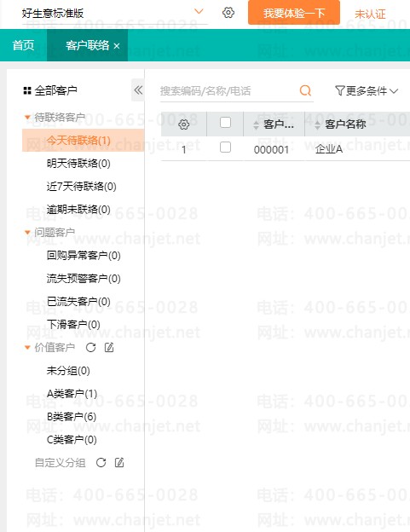Select C类客户(0)

pyautogui.click(x=72, y=439)
